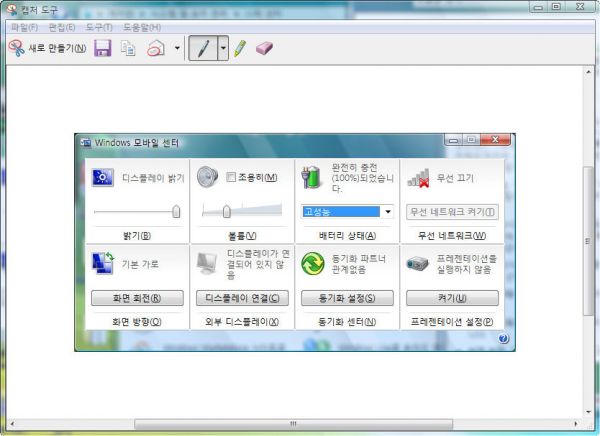Click the brightness slider thumb
This screenshot has height=436, width=600.
click(176, 211)
